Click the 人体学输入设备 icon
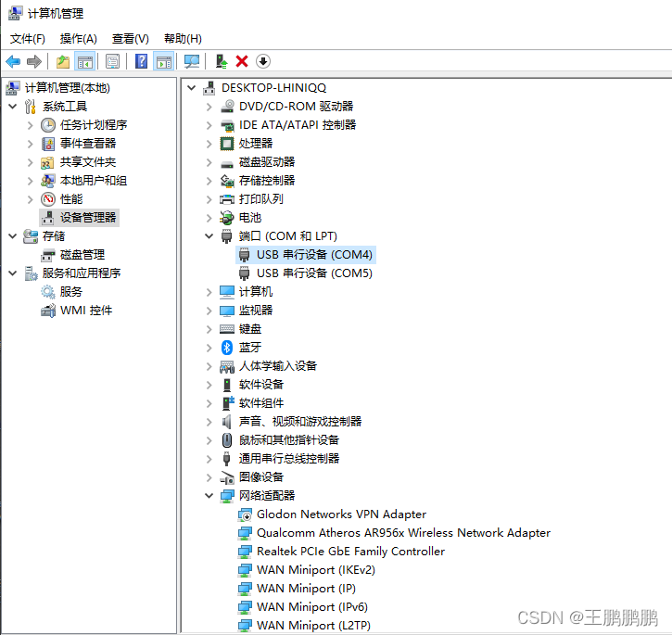The height and width of the screenshot is (635, 672). [x=227, y=366]
